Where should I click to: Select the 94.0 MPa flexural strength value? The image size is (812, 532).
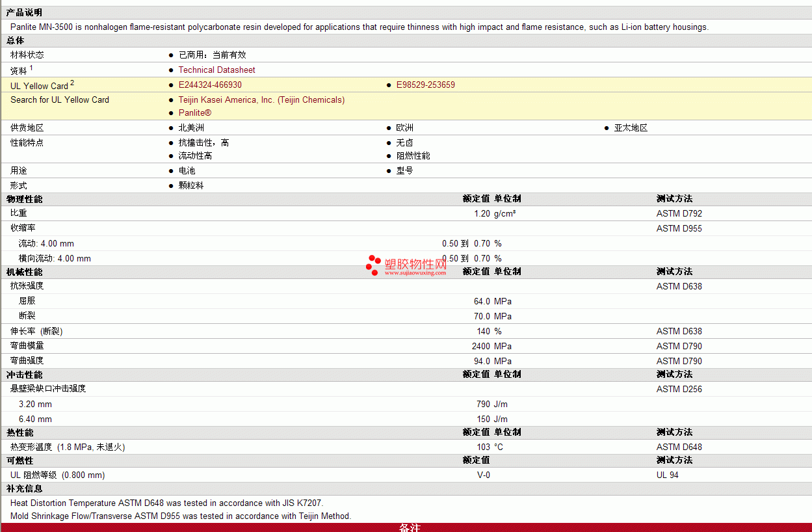pyautogui.click(x=493, y=361)
